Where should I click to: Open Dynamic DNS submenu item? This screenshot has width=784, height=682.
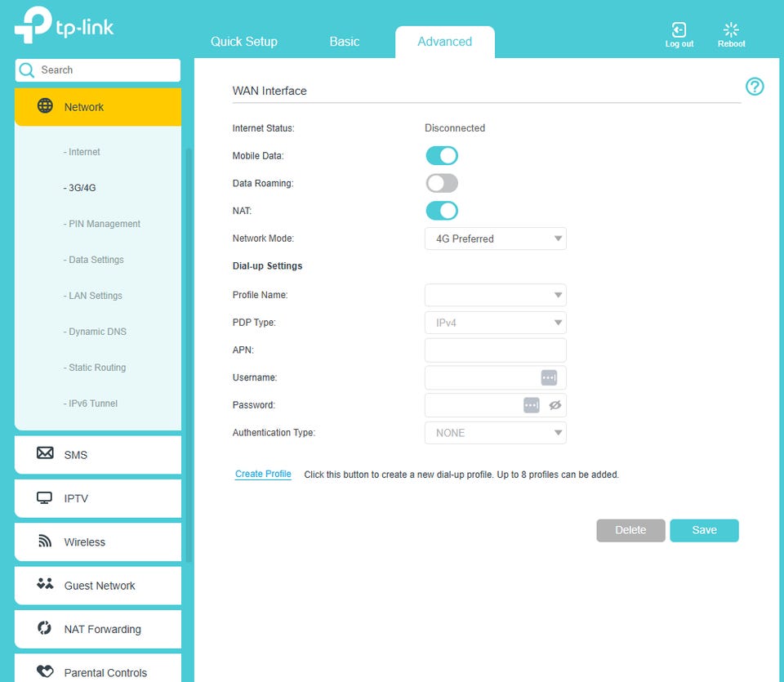click(x=95, y=332)
